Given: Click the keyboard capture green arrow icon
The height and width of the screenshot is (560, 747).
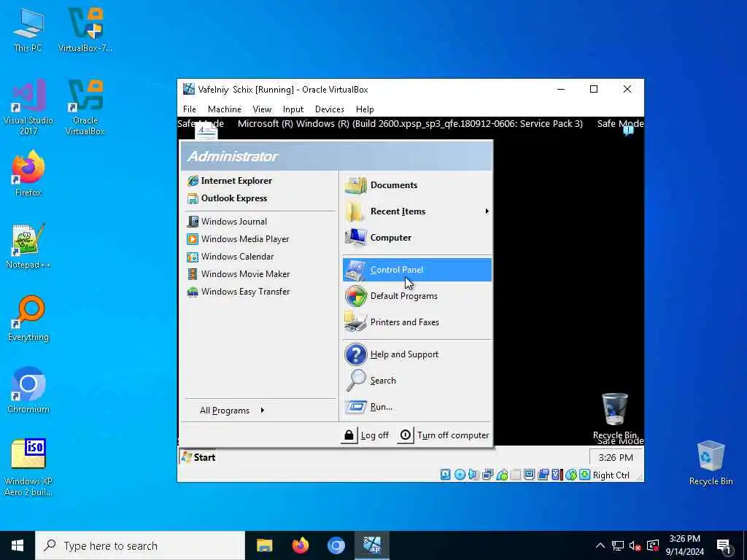Looking at the screenshot, I should click(584, 475).
